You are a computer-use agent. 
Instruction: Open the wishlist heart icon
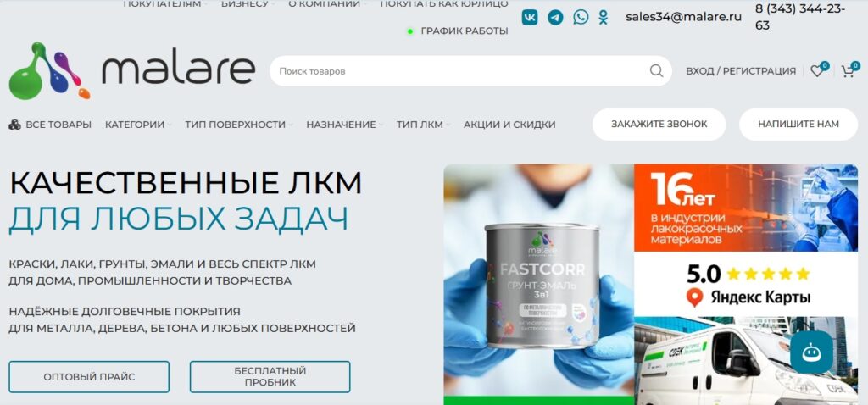tap(818, 70)
